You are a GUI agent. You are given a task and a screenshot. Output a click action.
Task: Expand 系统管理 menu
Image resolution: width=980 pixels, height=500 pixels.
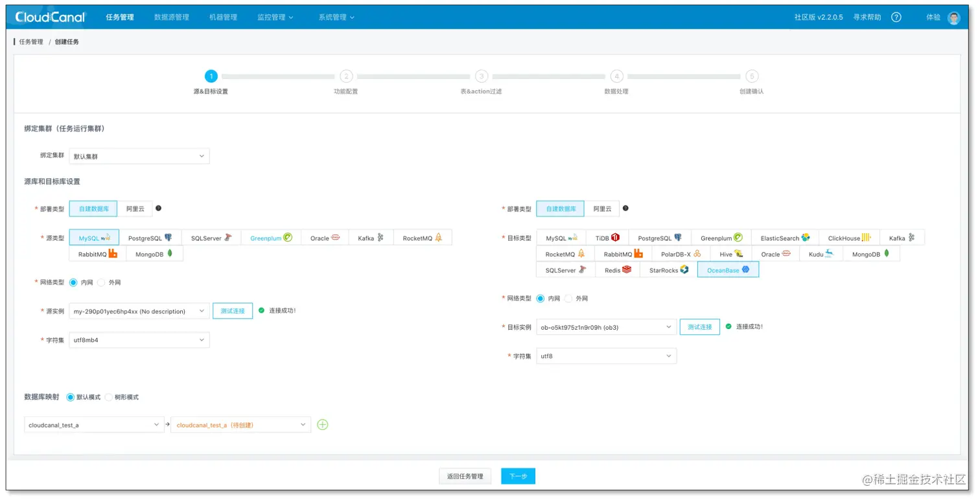click(336, 17)
